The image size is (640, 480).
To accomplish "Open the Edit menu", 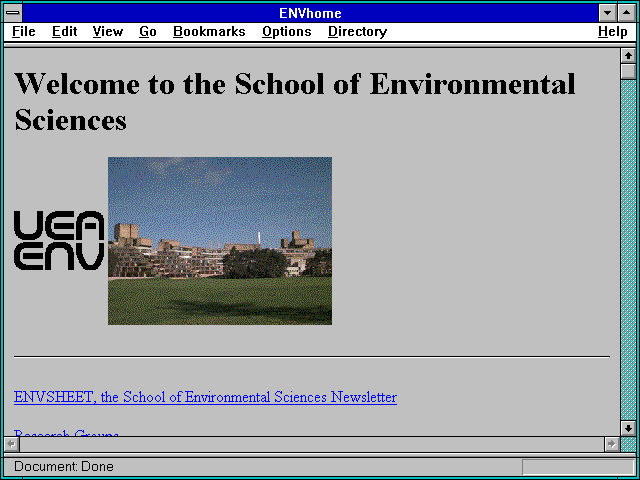I will (64, 32).
